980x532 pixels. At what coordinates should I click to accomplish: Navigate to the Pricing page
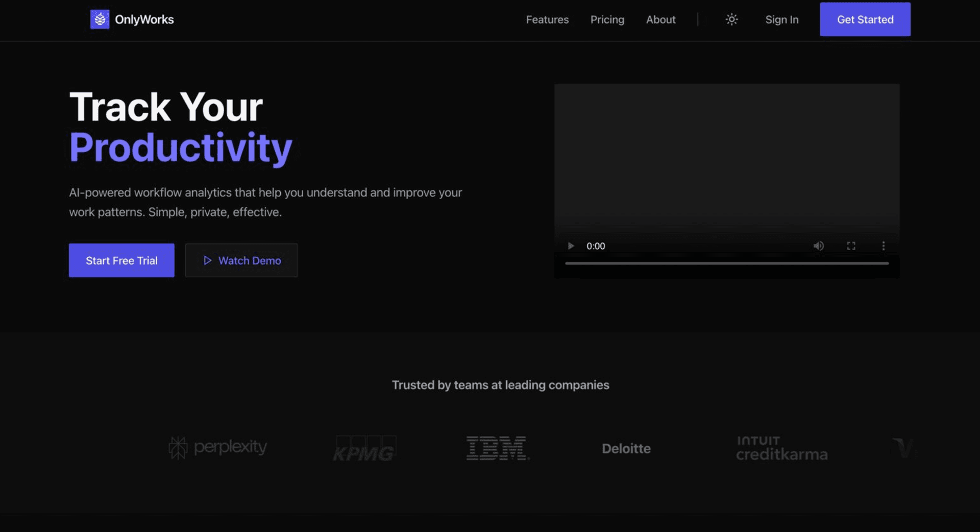pyautogui.click(x=607, y=19)
